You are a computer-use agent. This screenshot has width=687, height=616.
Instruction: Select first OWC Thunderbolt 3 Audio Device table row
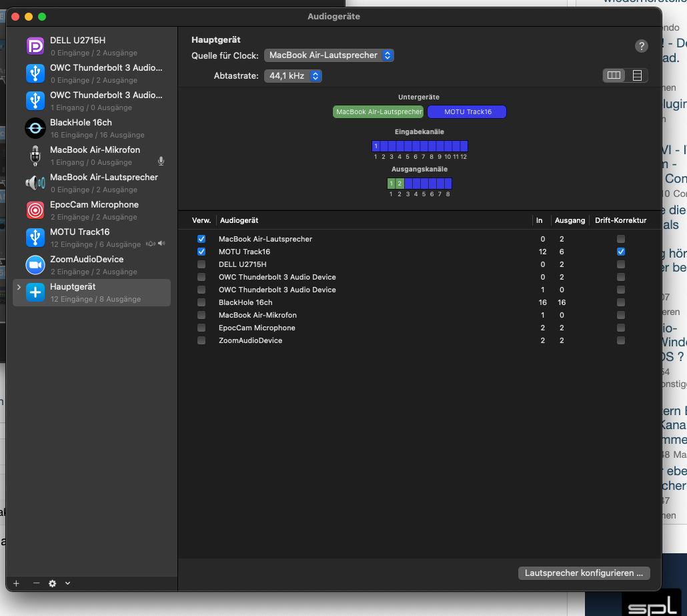(x=420, y=277)
